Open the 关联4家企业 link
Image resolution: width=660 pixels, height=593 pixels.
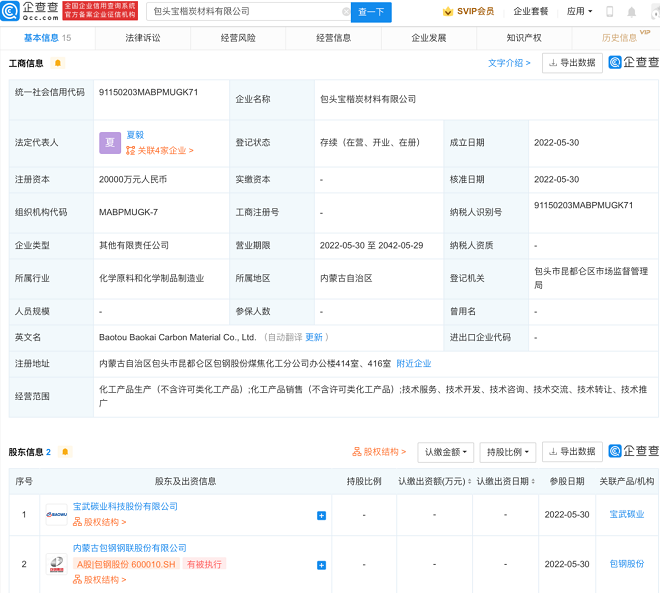pyautogui.click(x=160, y=150)
